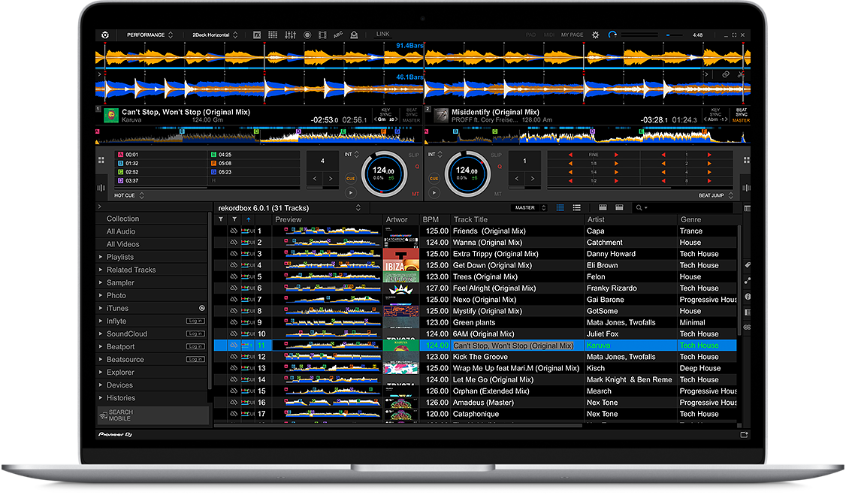Screen dimensions: 846x504
Task: Open the info panel icon on right edge
Action: (x=748, y=296)
